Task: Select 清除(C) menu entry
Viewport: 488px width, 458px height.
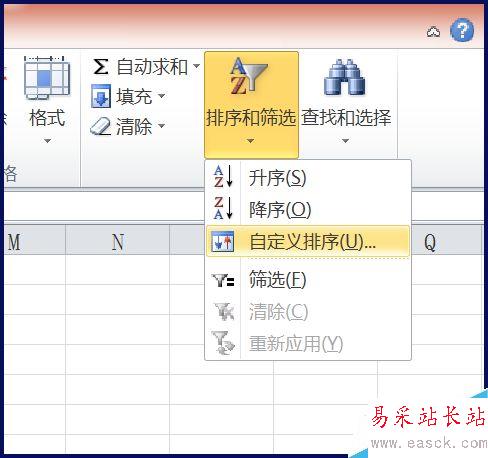Action: click(308, 311)
